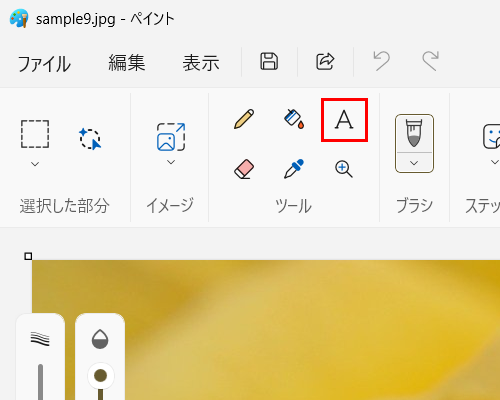Click the canvas top-left resize handle
Viewport: 500px width, 400px height.
point(28,256)
